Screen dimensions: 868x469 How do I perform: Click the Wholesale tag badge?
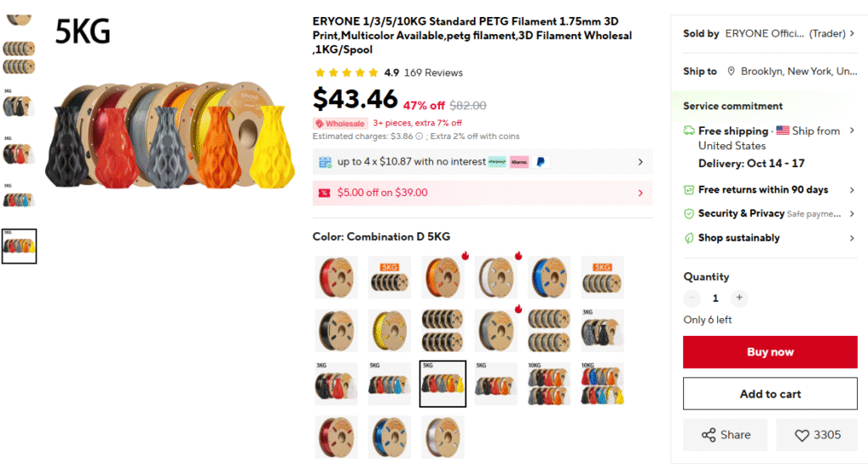point(340,124)
